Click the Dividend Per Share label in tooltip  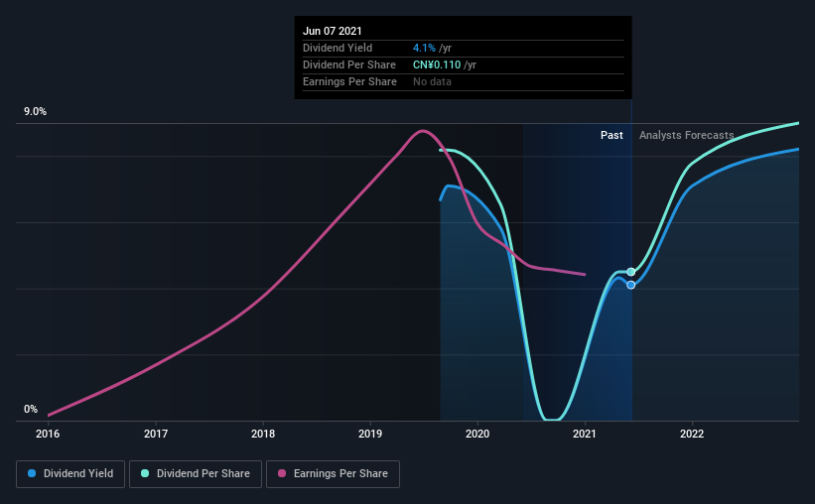tap(349, 64)
